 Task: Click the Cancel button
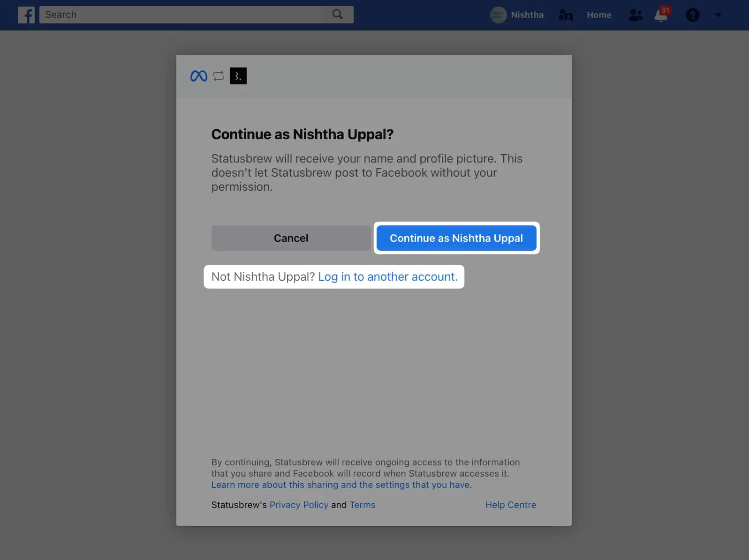coord(291,238)
